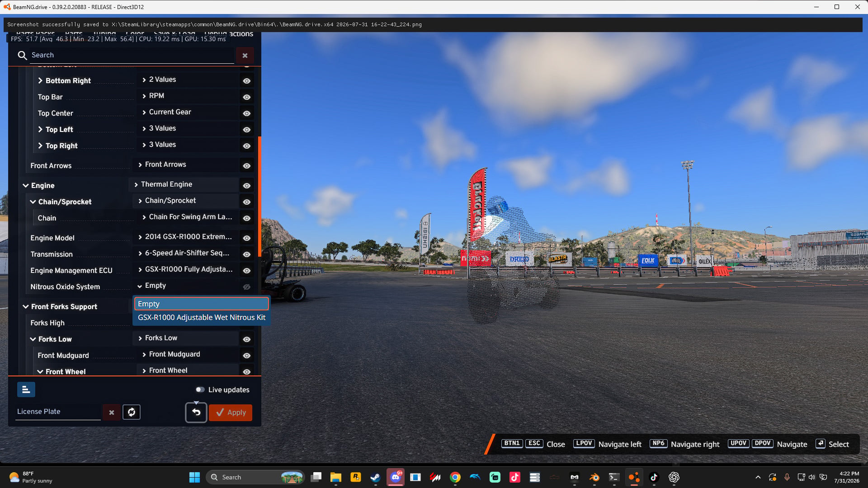Apply the parts configuration
Screen dimensions: 868x488
231,413
